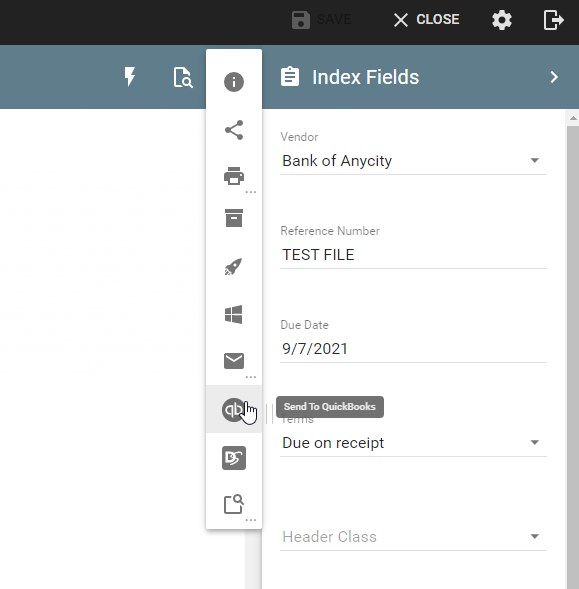Click the printer icon

pos(234,176)
